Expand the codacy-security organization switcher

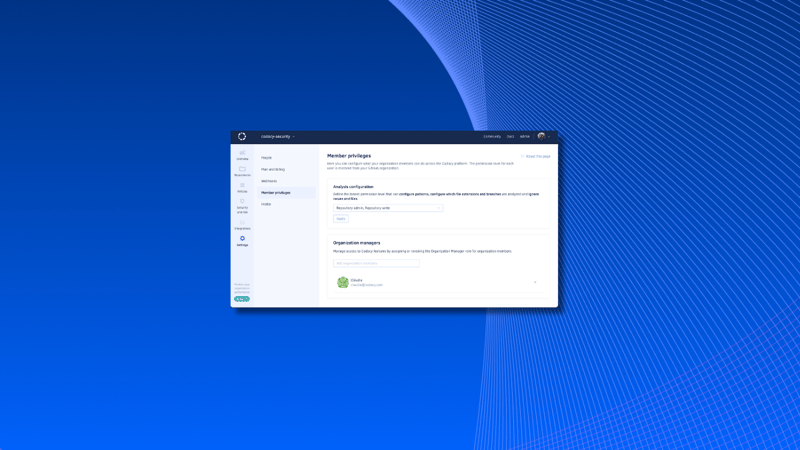point(278,137)
